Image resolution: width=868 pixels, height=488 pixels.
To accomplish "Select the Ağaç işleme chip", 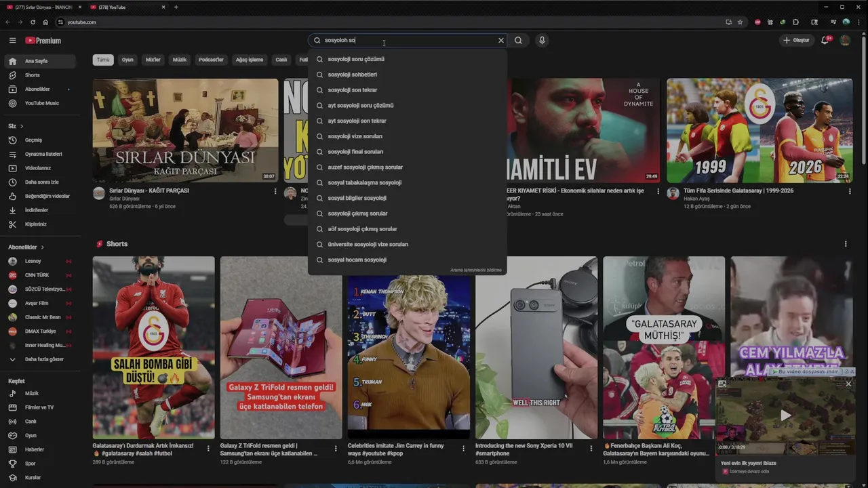I will (250, 60).
